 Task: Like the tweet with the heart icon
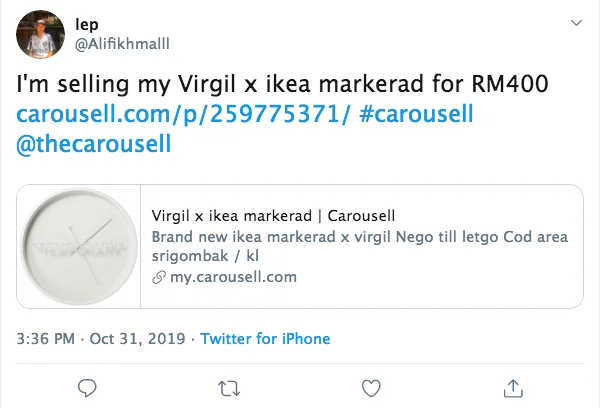point(371,388)
